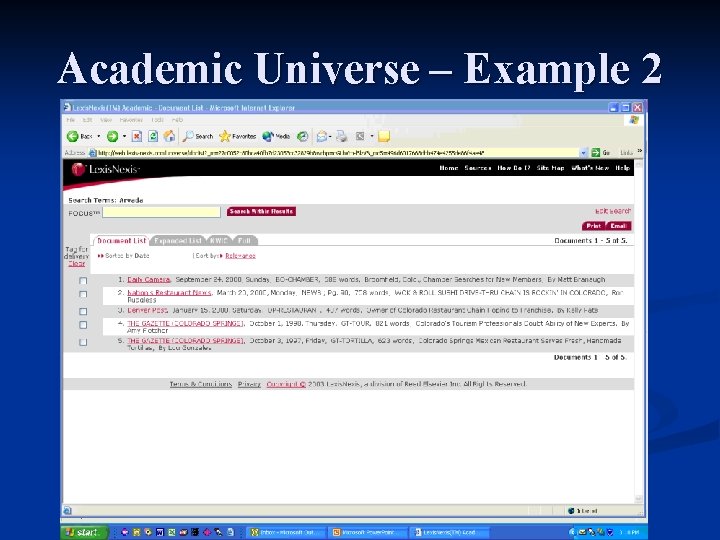Open History icon in toolbar
Viewport: 720px width, 540px height.
(303, 136)
